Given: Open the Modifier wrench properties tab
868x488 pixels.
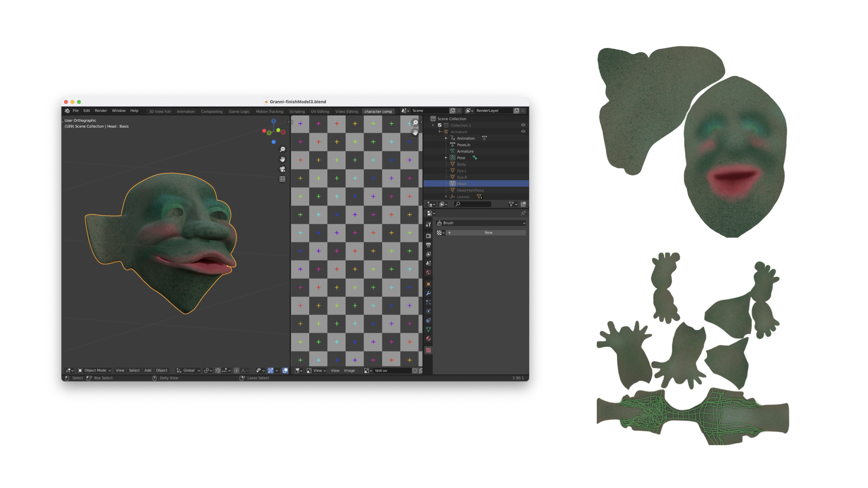Looking at the screenshot, I should pyautogui.click(x=429, y=293).
